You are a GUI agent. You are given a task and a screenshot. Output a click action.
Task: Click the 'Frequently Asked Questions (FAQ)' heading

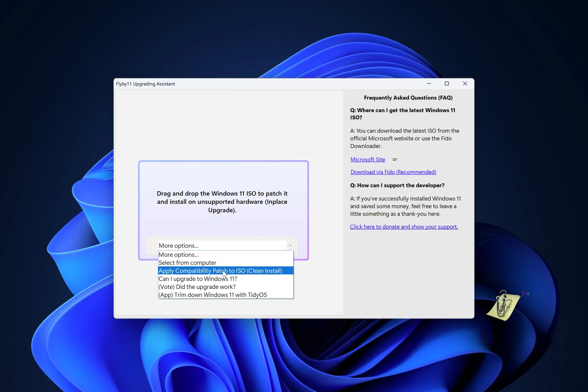click(x=408, y=98)
